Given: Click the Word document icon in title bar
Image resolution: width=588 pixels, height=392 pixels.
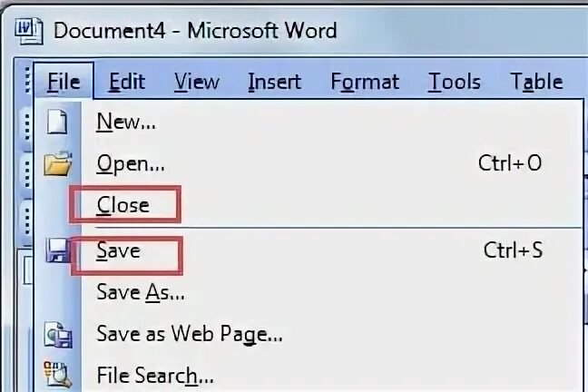Looking at the screenshot, I should tap(29, 31).
